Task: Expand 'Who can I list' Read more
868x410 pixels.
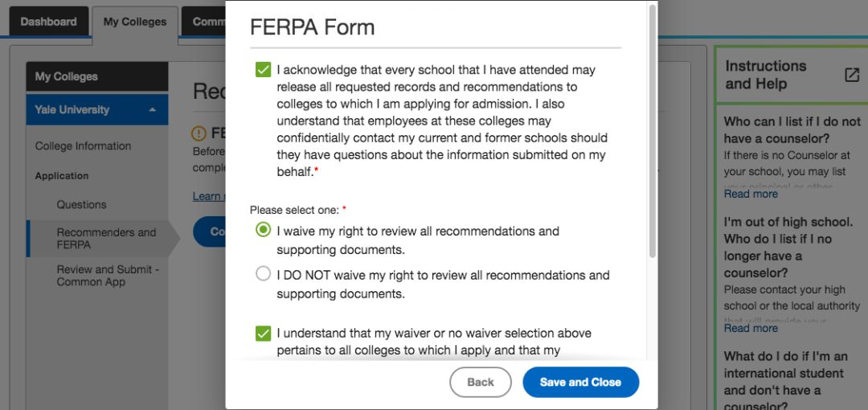Action: (x=750, y=194)
